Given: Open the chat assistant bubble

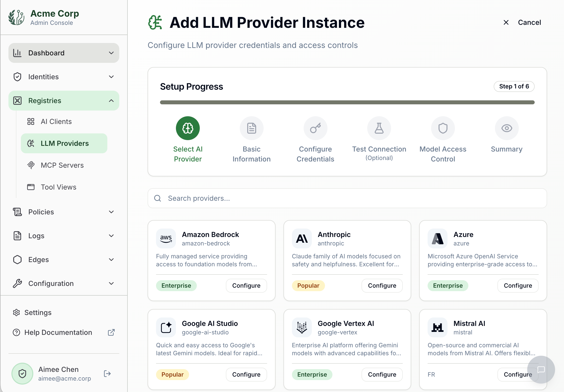Looking at the screenshot, I should [541, 370].
